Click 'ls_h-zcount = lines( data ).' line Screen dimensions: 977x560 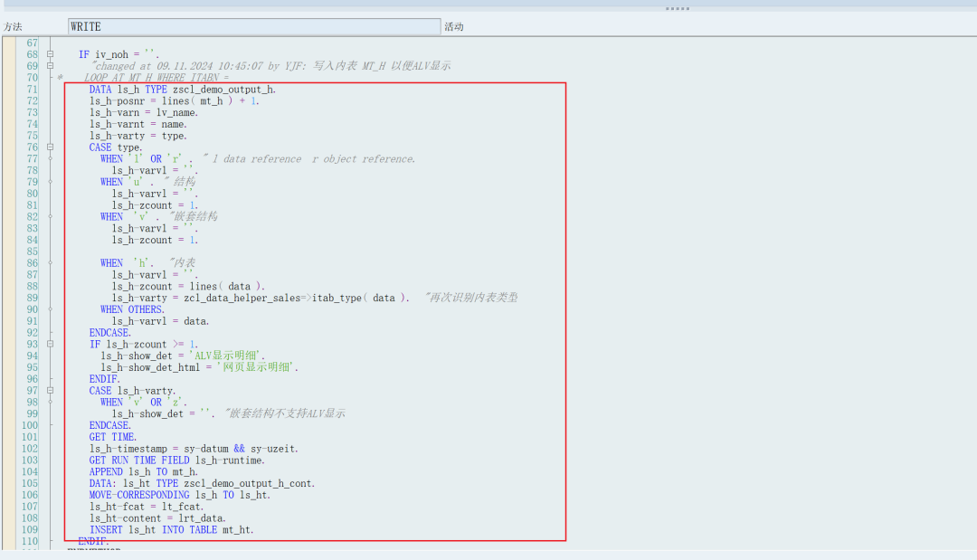pos(189,287)
